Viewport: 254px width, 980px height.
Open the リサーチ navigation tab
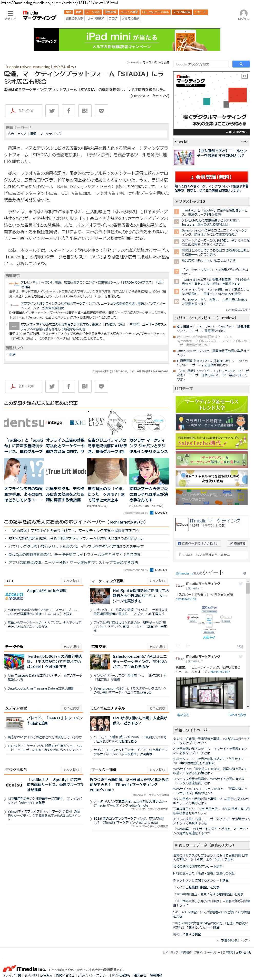coord(200,12)
